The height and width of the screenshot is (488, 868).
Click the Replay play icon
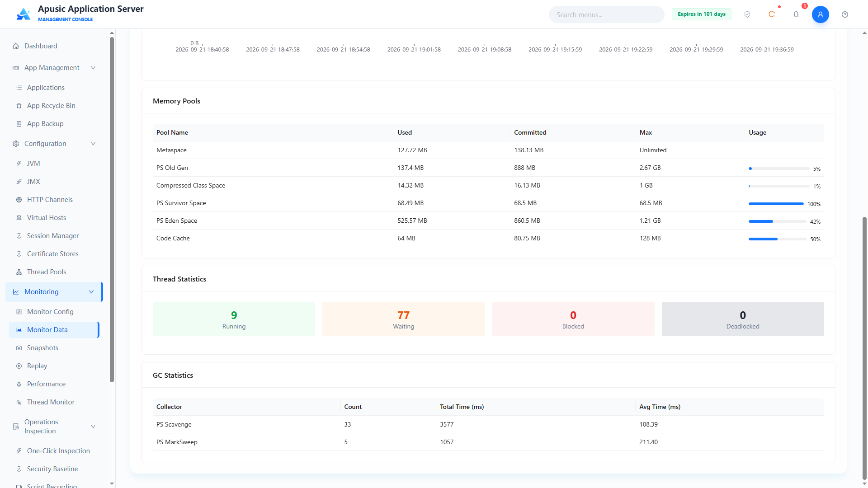coord(19,366)
